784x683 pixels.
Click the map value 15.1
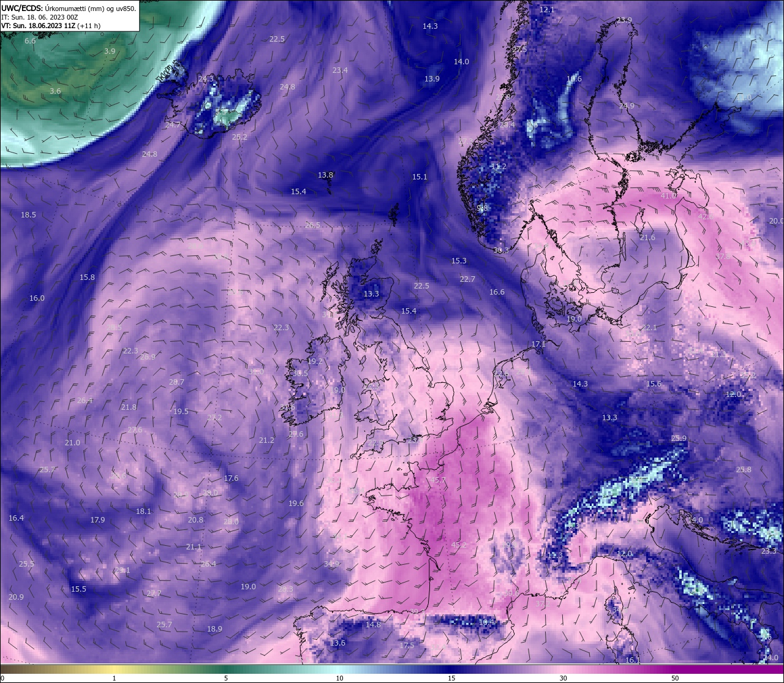point(420,177)
